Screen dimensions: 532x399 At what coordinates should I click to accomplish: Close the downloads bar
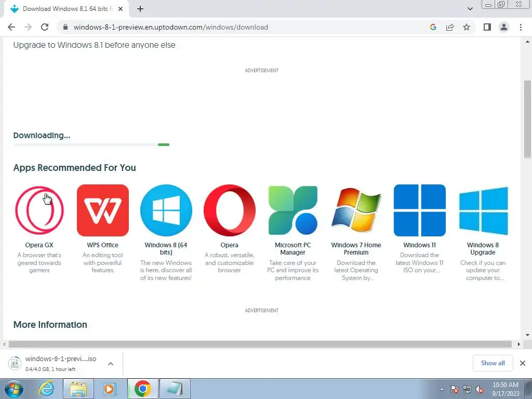523,363
